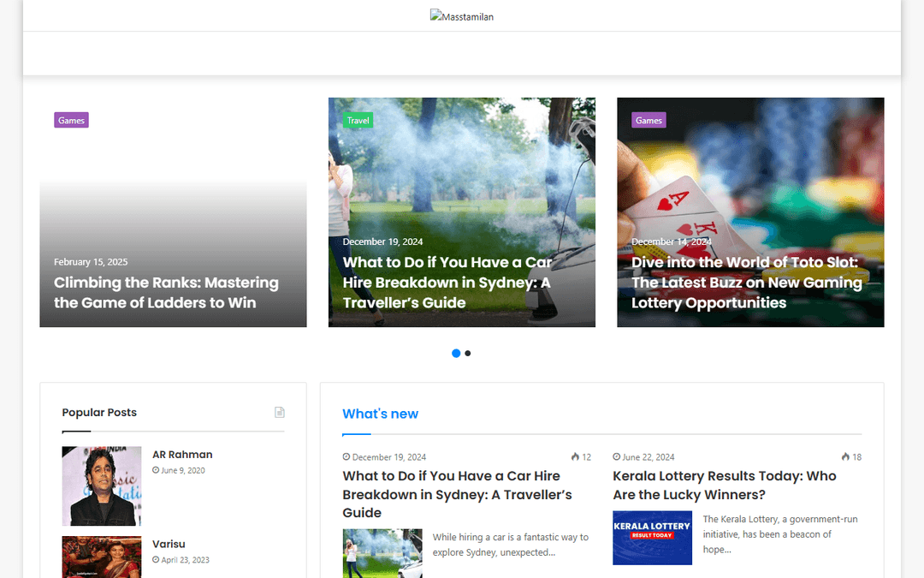Open the Games tag on the Toto Slot slide
This screenshot has height=578, width=924.
pos(649,121)
